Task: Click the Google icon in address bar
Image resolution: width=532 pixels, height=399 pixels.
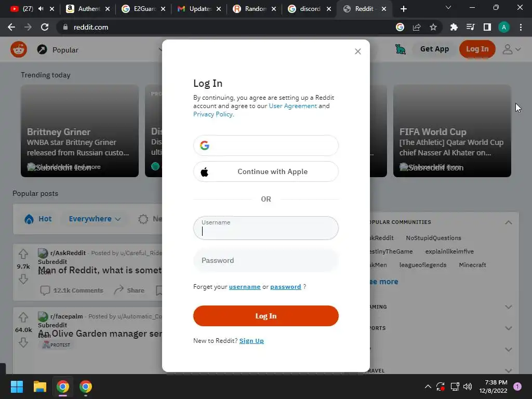Action: coord(400,27)
